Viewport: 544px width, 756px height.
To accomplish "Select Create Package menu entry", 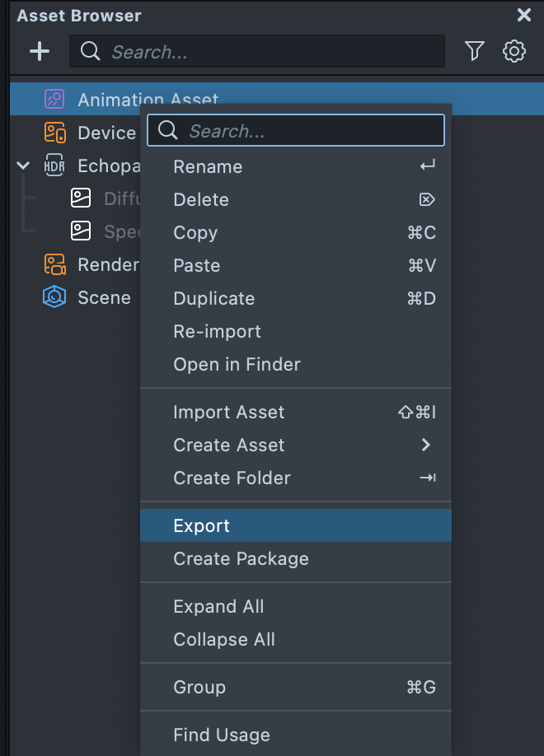I will [241, 558].
